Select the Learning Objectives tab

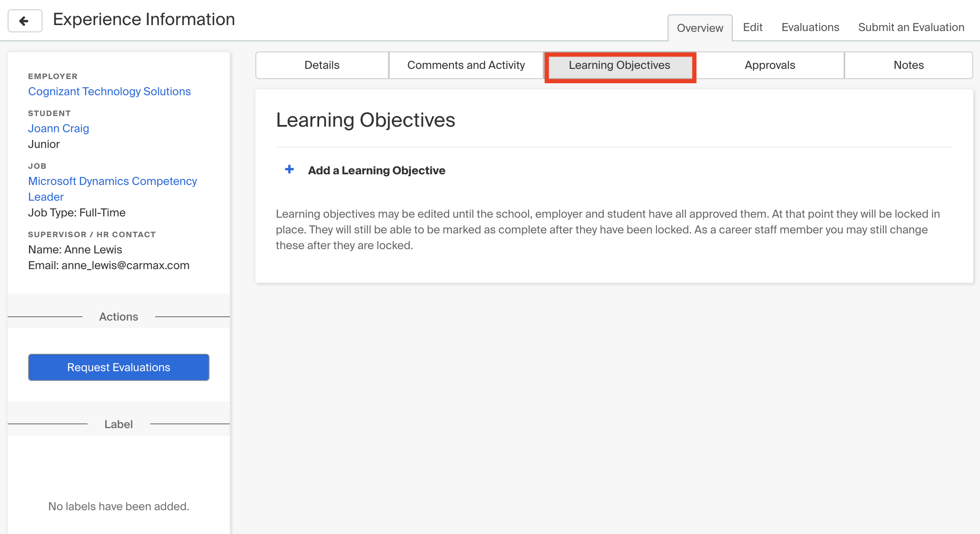pos(620,65)
